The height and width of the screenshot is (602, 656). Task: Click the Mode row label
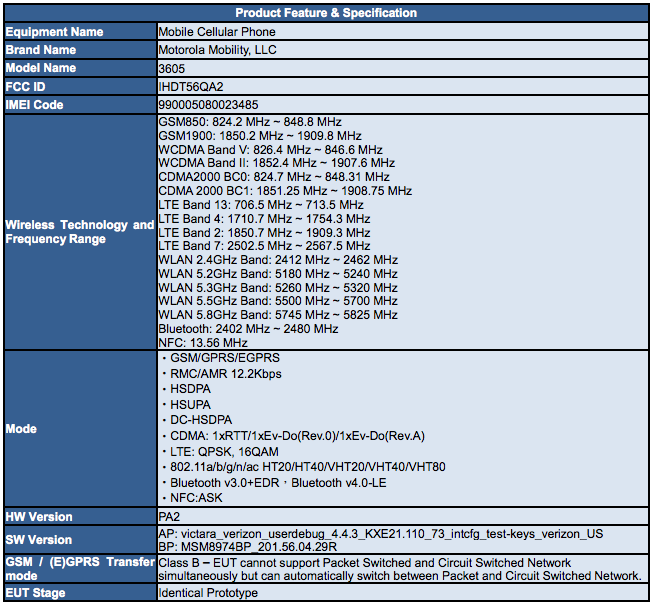[21, 429]
